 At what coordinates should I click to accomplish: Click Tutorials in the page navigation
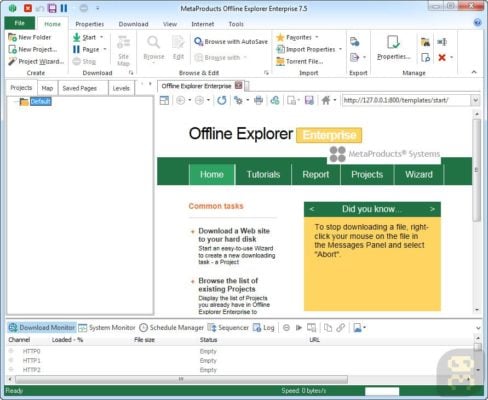[x=263, y=174]
